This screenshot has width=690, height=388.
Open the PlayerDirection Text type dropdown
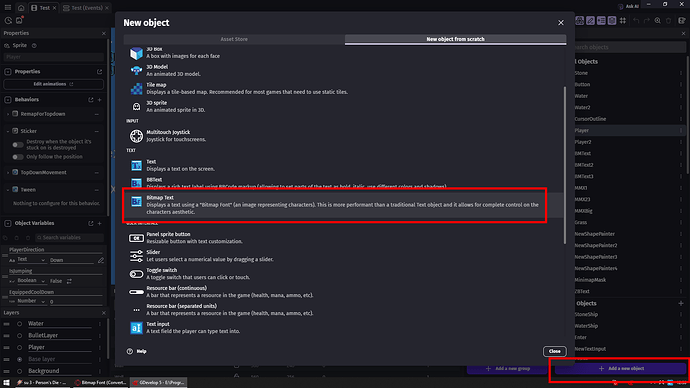pyautogui.click(x=31, y=260)
